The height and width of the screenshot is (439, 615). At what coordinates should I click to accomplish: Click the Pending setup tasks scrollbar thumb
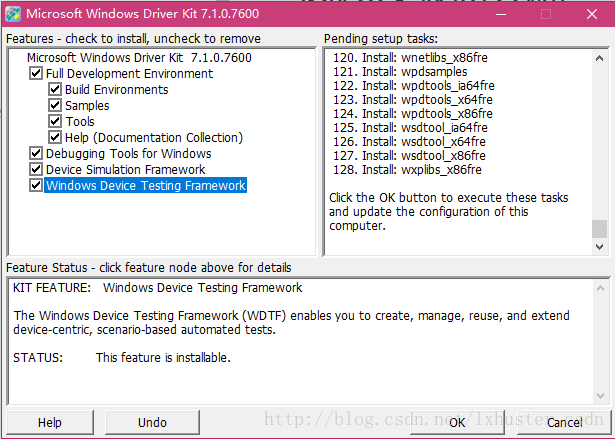tap(599, 229)
